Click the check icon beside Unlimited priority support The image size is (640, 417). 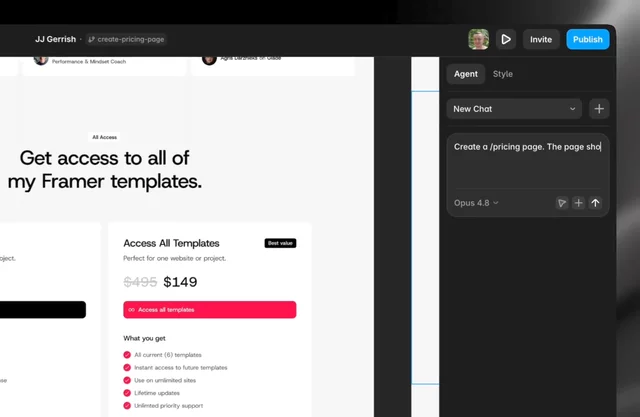pyautogui.click(x=127, y=406)
